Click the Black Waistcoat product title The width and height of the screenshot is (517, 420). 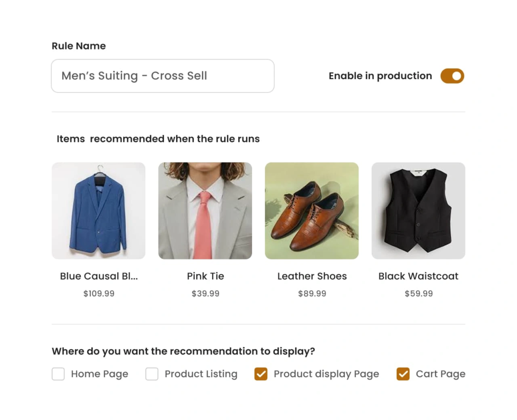(419, 276)
